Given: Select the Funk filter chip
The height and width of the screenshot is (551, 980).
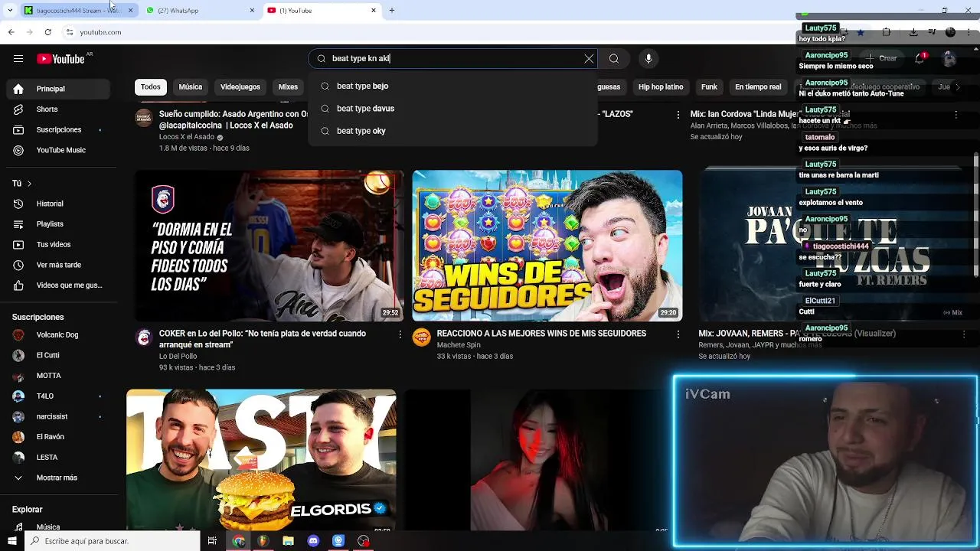Looking at the screenshot, I should (710, 87).
